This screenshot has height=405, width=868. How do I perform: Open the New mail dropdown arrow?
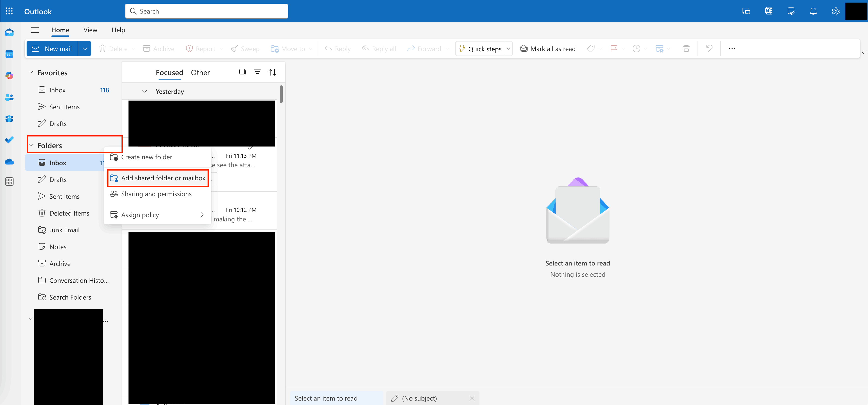pos(85,49)
